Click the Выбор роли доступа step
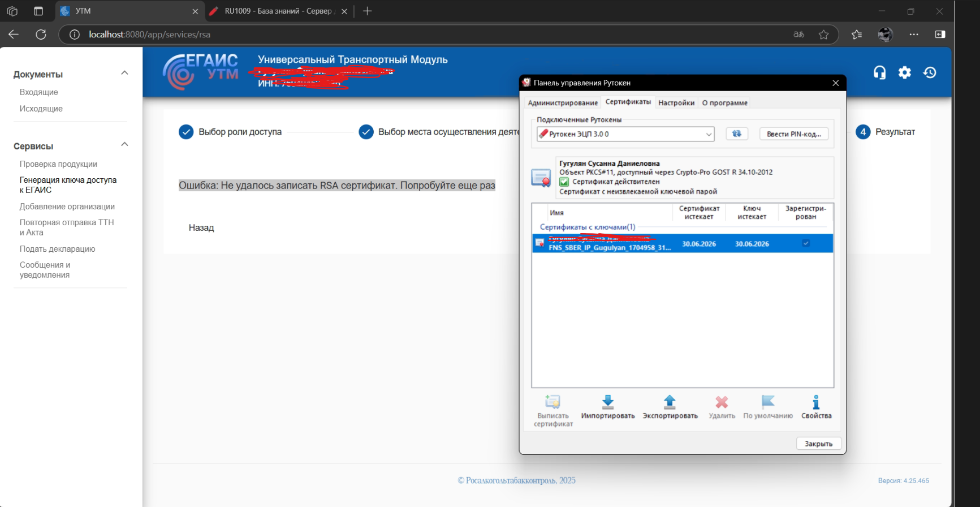The height and width of the screenshot is (507, 980). [230, 132]
